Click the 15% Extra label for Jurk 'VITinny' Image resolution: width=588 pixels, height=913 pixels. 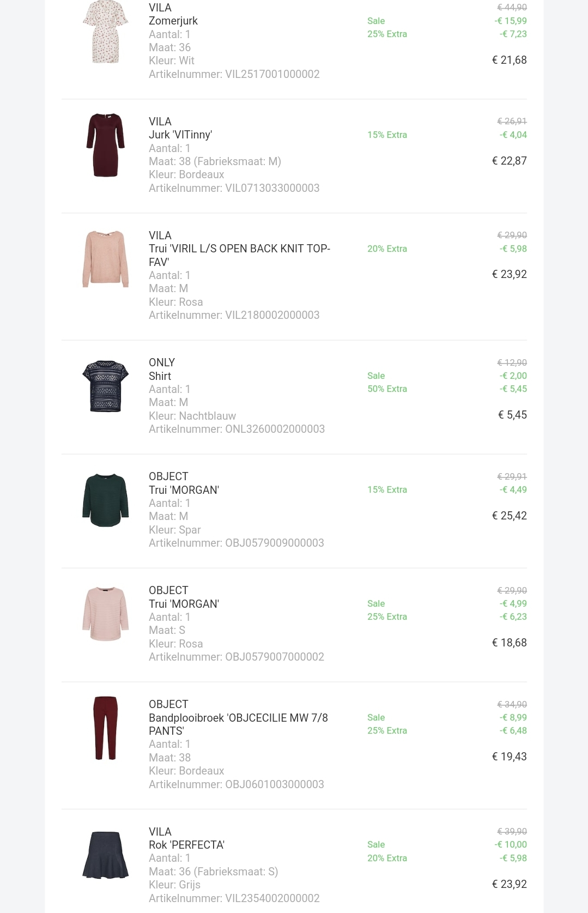(x=387, y=135)
